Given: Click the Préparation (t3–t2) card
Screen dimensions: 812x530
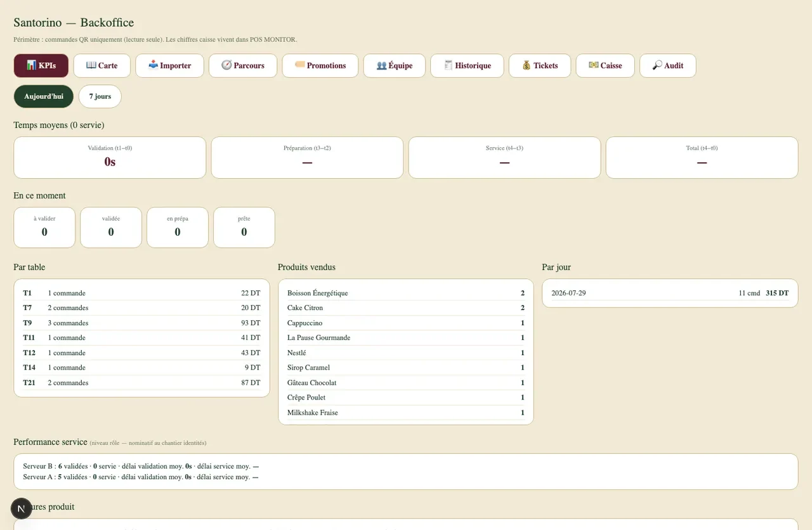Looking at the screenshot, I should pyautogui.click(x=307, y=157).
